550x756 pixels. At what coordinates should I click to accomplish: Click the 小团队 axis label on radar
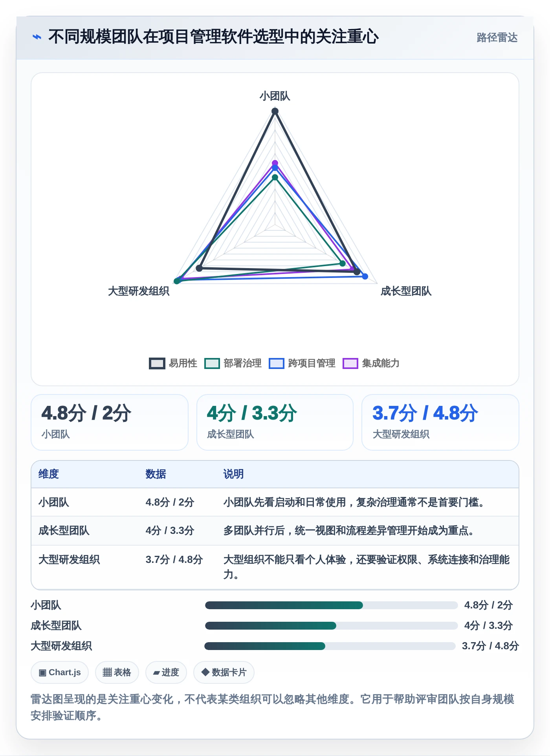275,96
